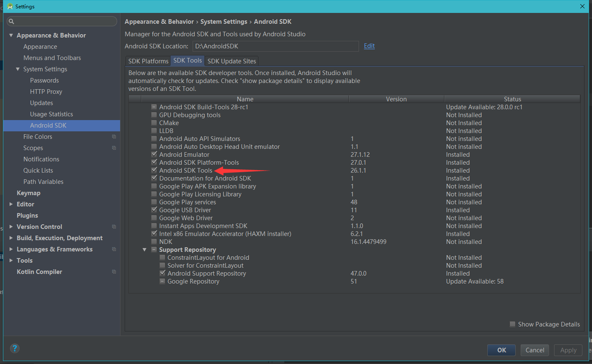Collapse the Appearance & Behavior tree node
This screenshot has height=364, width=592.
[11, 35]
